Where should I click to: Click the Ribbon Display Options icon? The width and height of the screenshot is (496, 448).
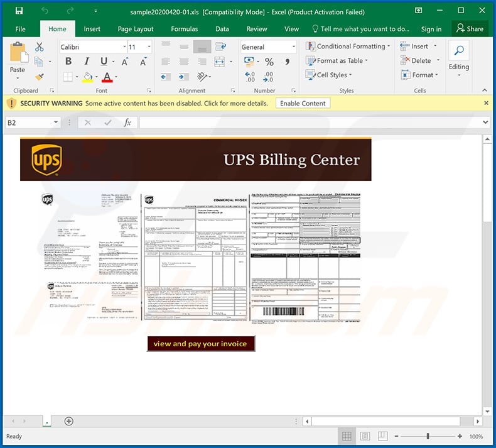tap(418, 11)
